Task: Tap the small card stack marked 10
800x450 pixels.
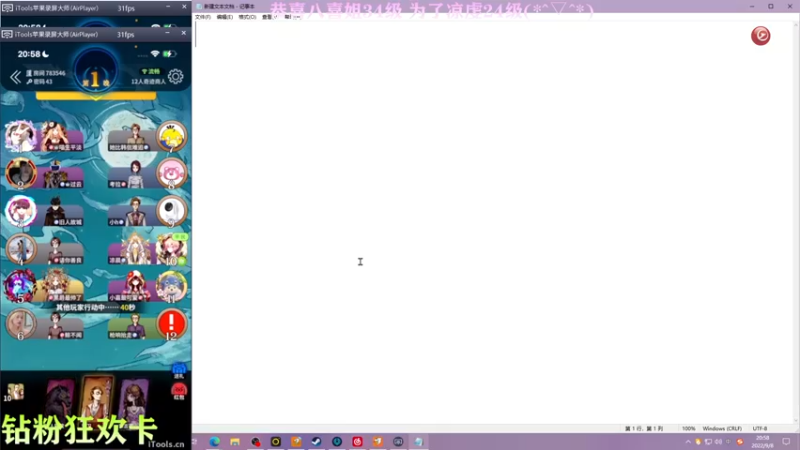Action: [14, 392]
